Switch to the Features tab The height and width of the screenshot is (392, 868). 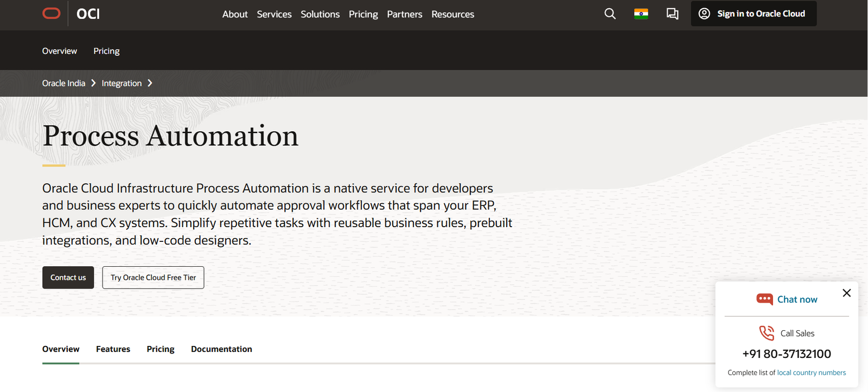tap(113, 349)
